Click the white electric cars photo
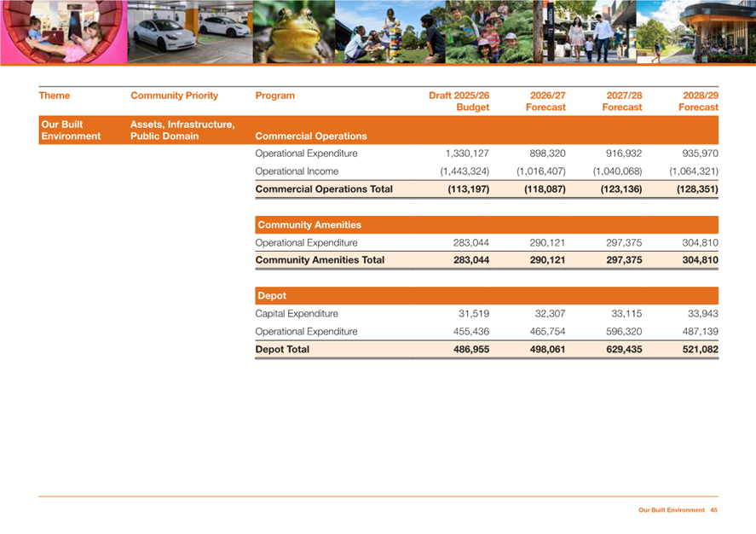This screenshot has height=534, width=756. [x=190, y=32]
